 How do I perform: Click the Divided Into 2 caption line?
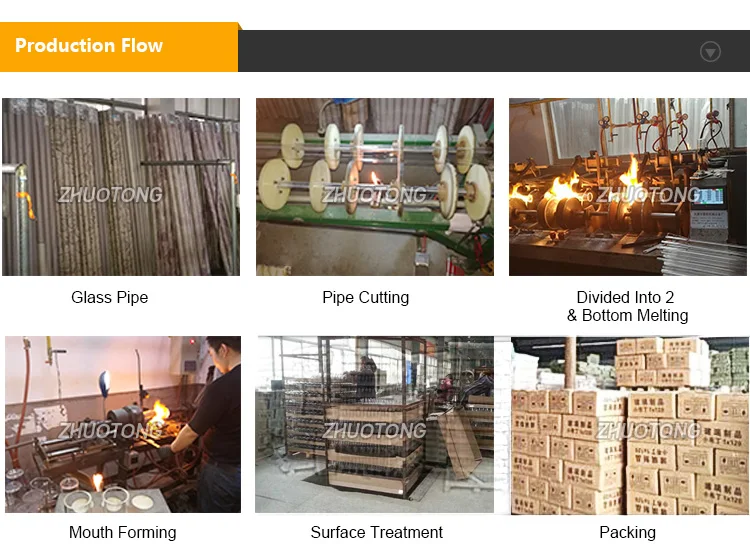click(625, 297)
